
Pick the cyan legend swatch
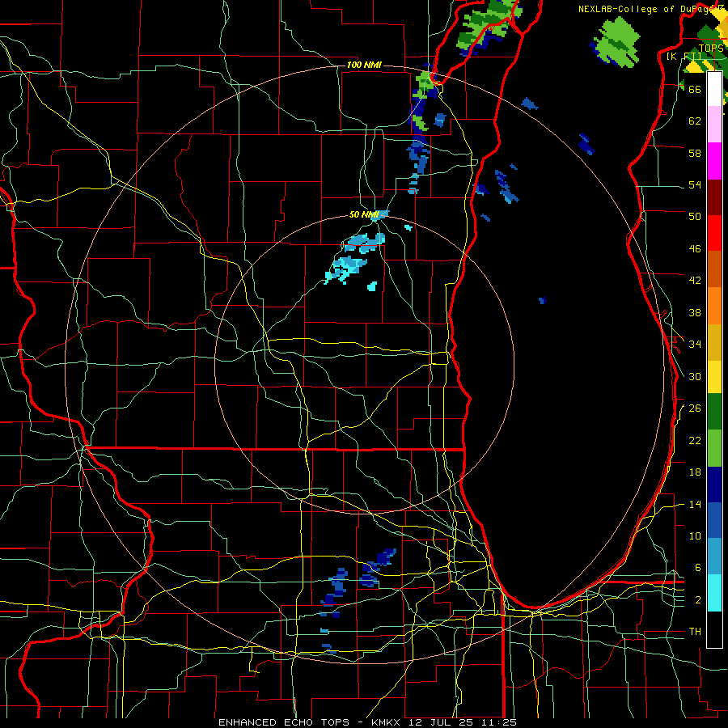(714, 593)
